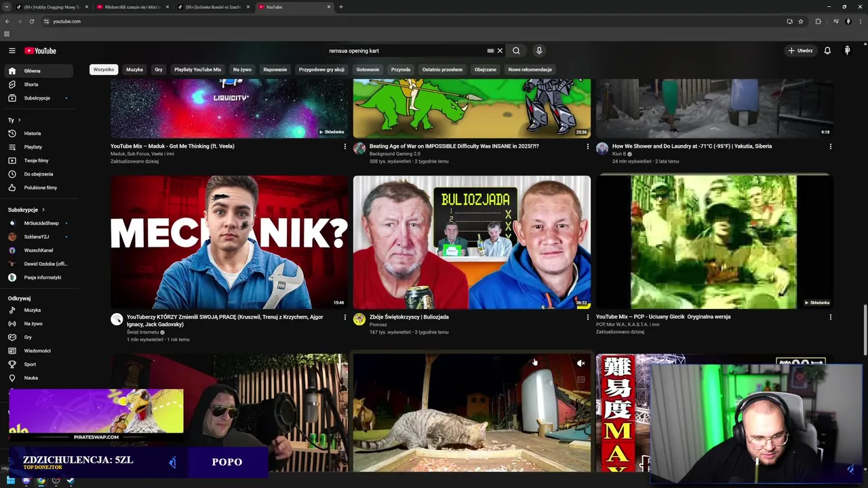Click the page vertical scrollbar thumb
This screenshot has height=488, width=868.
point(864,329)
